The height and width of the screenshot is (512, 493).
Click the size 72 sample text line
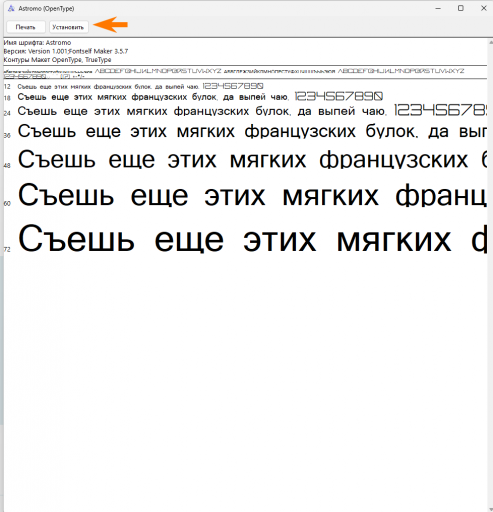252,239
